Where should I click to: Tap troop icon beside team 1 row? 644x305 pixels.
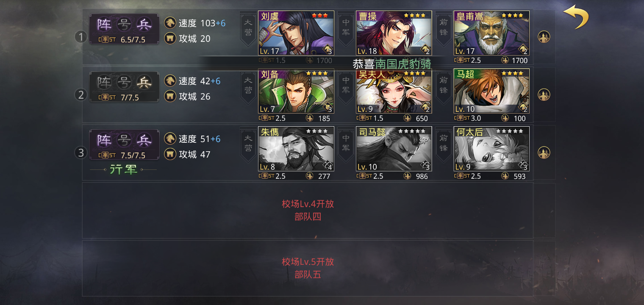pos(544,37)
